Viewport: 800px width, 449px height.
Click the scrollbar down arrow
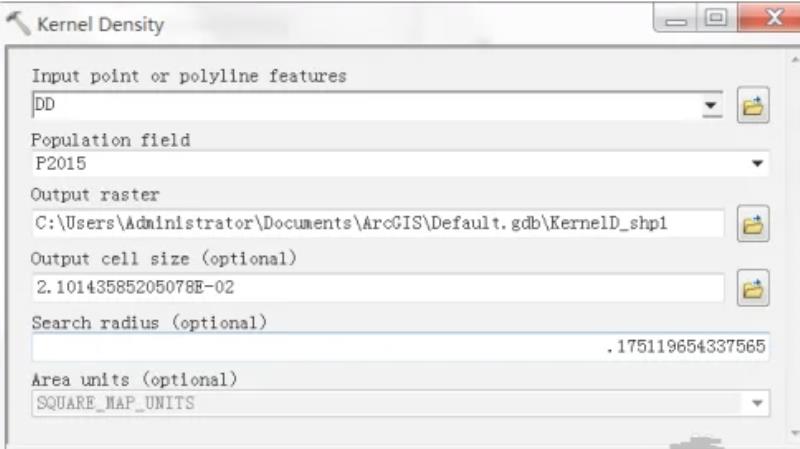795,433
